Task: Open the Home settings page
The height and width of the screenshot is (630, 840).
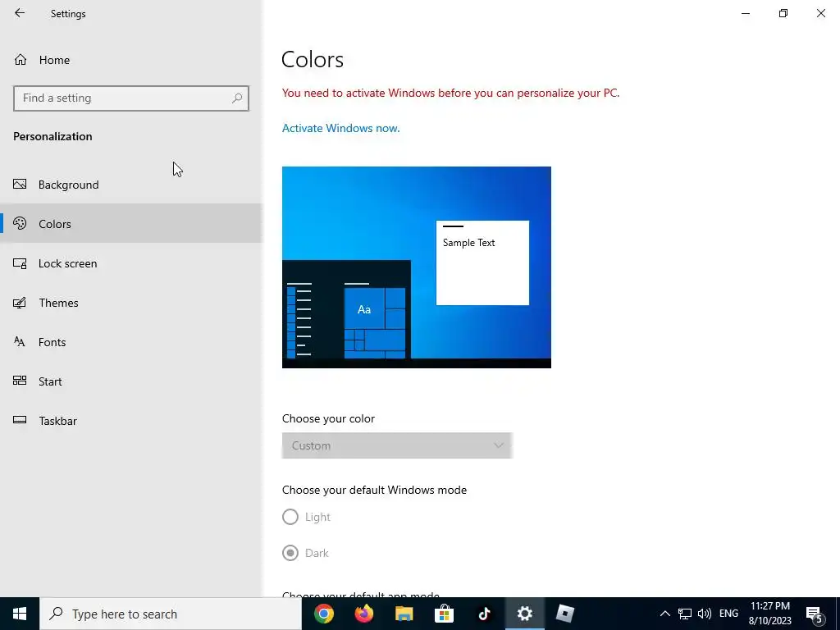Action: (x=131, y=60)
